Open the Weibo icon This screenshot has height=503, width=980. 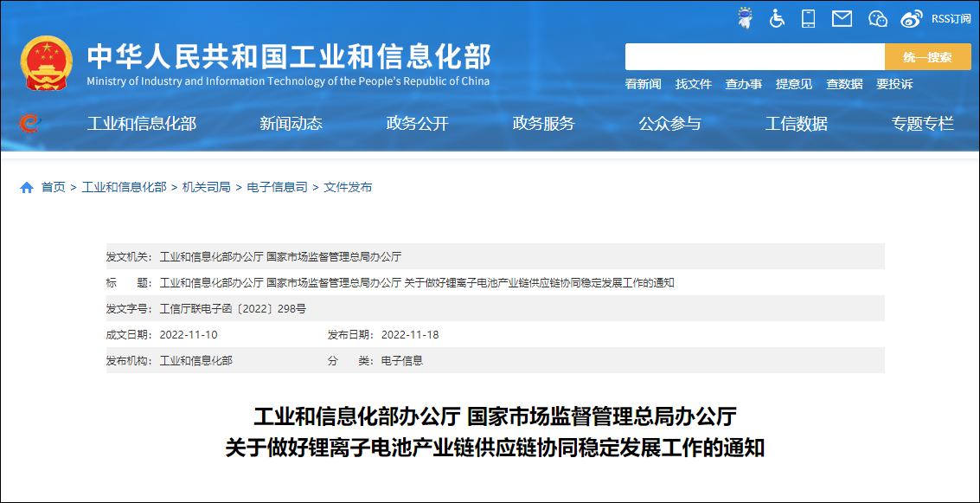[912, 19]
